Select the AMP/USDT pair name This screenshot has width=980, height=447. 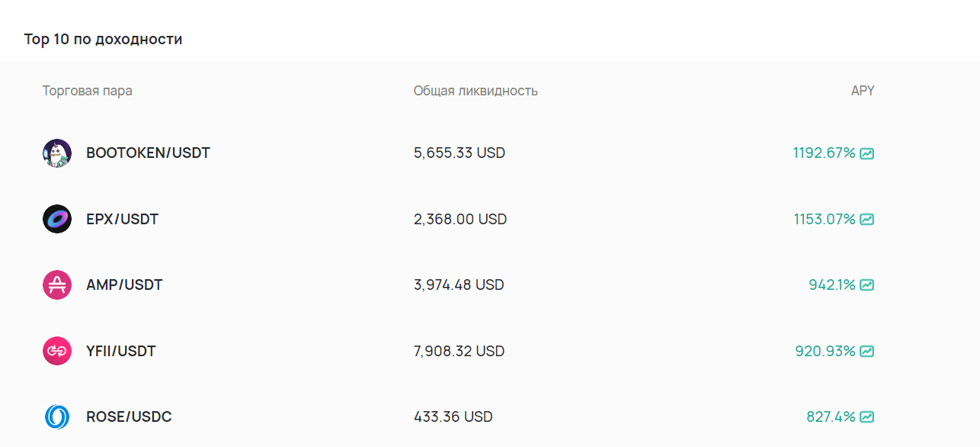124,285
